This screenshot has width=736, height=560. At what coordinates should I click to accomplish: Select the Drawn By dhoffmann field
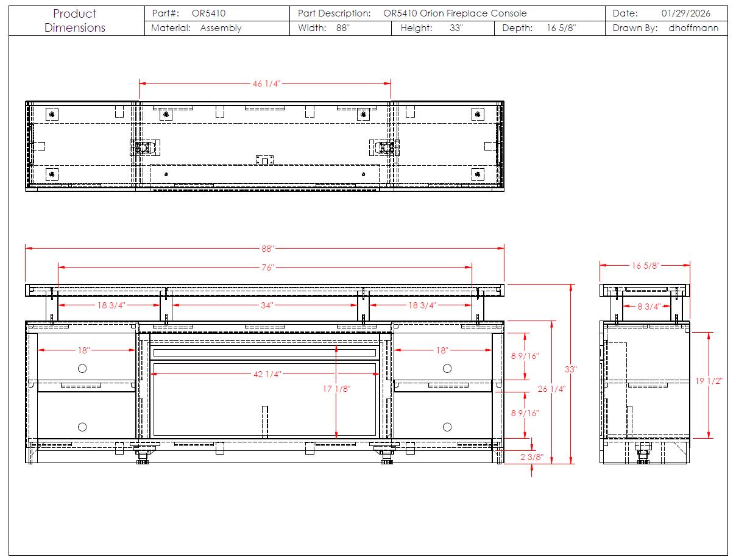click(666, 28)
